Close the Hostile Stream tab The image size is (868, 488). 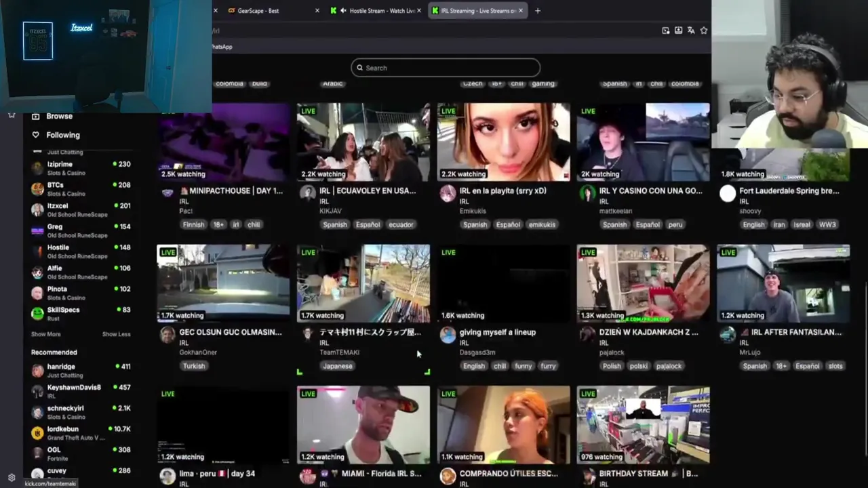419,11
